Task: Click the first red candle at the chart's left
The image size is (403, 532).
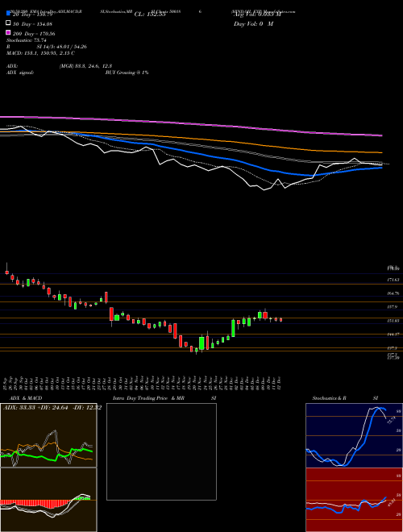Action: (x=6, y=272)
